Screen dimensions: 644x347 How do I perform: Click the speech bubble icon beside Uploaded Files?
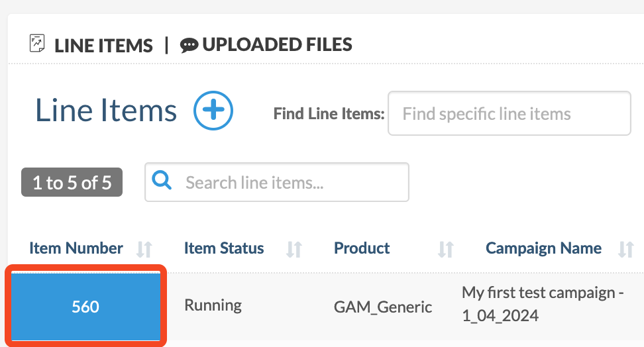[x=189, y=45]
